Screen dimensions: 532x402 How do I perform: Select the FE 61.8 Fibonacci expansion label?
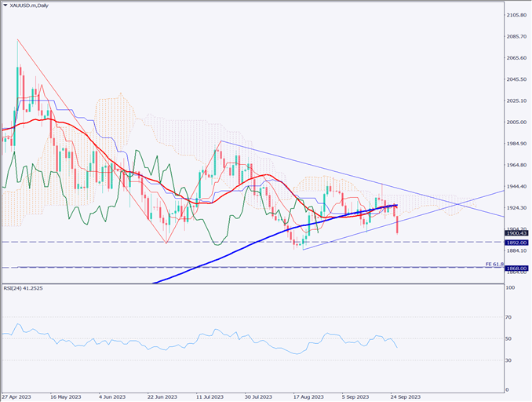click(x=494, y=264)
